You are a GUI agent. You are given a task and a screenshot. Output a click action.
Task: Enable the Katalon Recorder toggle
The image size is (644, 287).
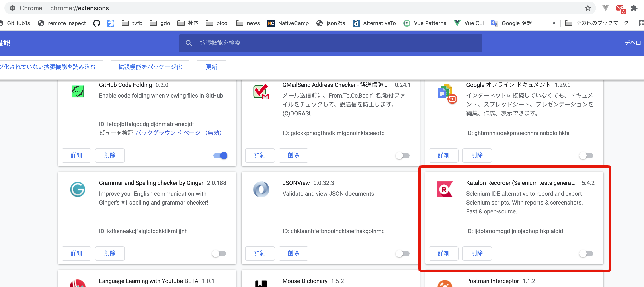[586, 253]
